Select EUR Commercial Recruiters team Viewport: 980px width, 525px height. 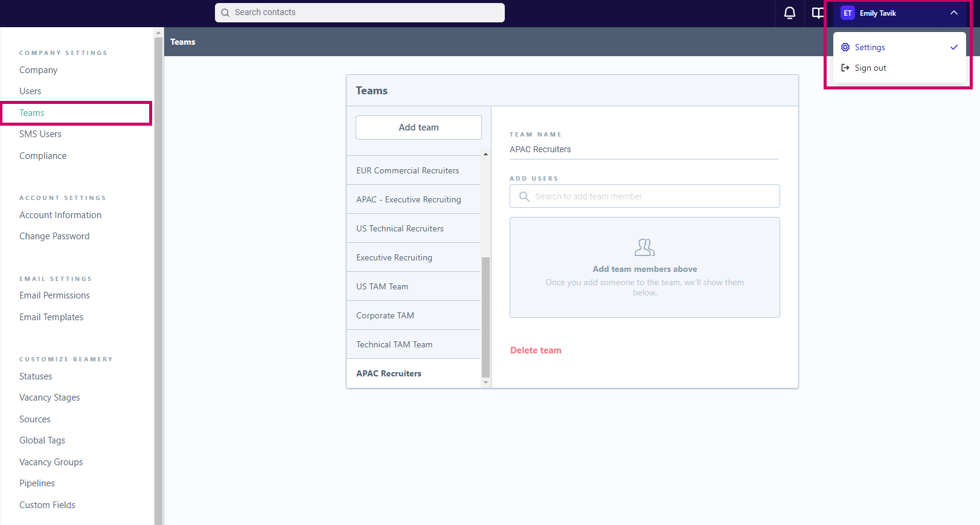point(414,170)
